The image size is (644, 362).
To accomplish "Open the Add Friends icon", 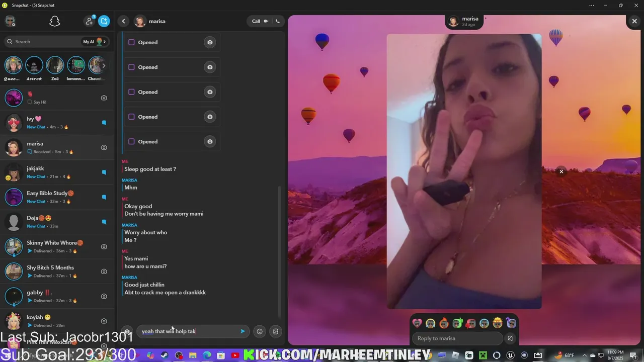I will (89, 21).
